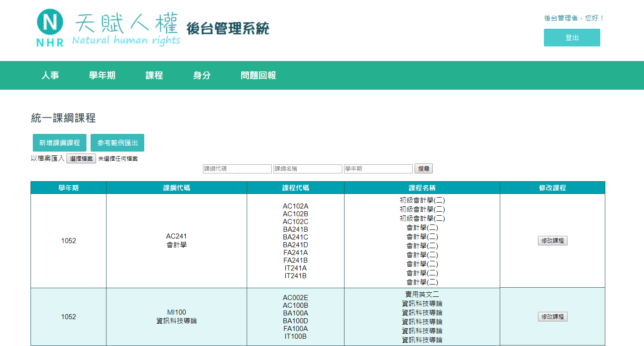The height and width of the screenshot is (346, 644).
Task: Click the 學年期 column header
Action: pyautogui.click(x=68, y=188)
